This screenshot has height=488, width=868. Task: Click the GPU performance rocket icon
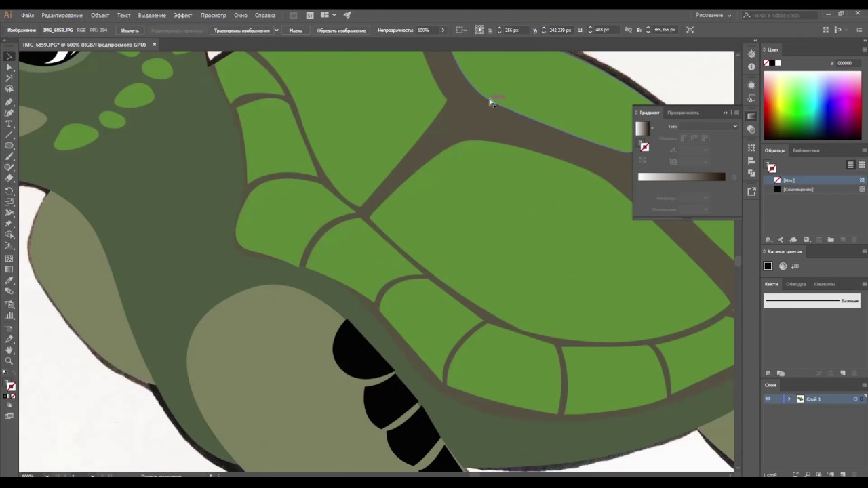pyautogui.click(x=347, y=15)
